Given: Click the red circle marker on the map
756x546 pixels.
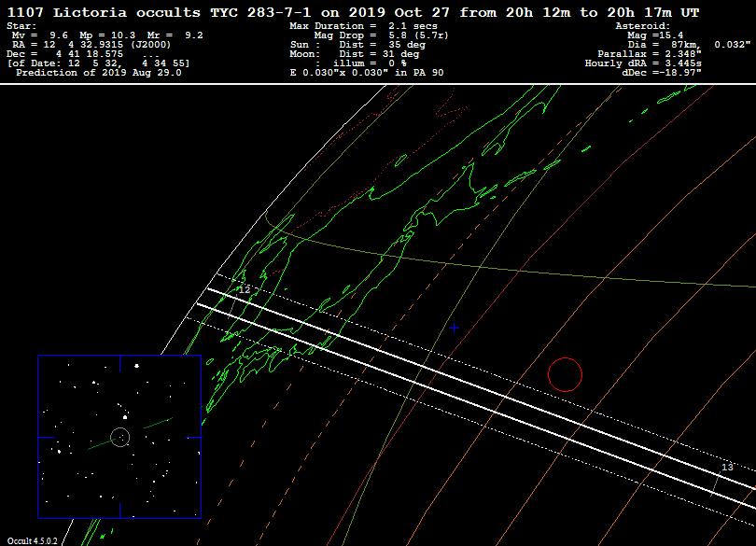Looking at the screenshot, I should (x=565, y=374).
